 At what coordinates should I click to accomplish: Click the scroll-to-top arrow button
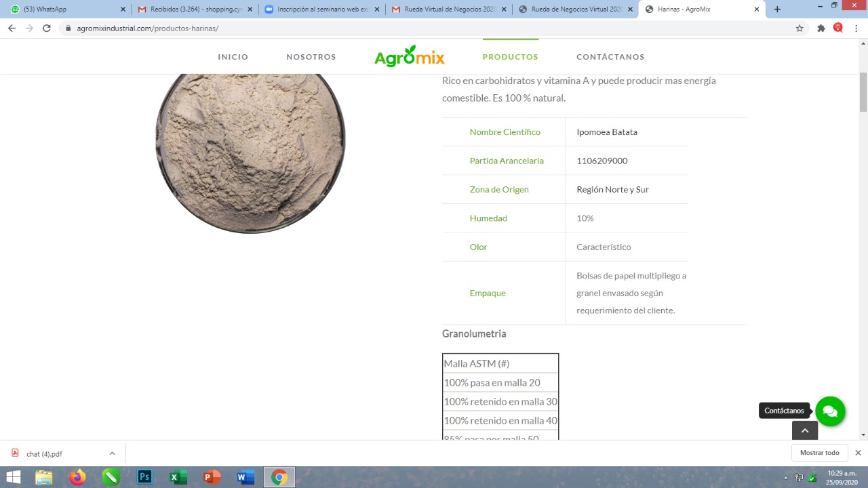[x=805, y=430]
